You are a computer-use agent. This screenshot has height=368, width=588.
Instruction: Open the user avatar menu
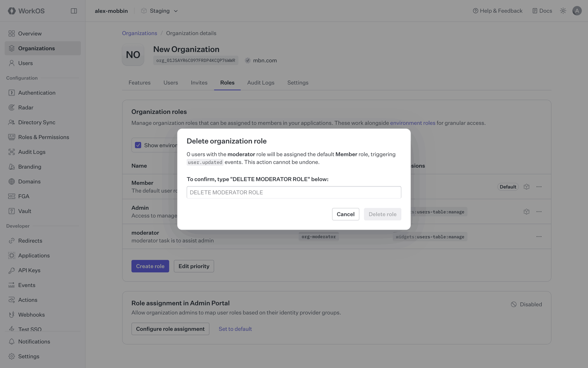pyautogui.click(x=577, y=11)
